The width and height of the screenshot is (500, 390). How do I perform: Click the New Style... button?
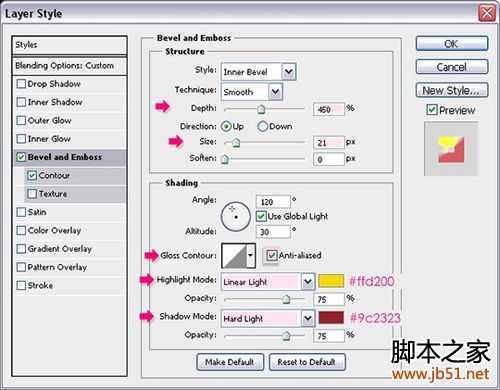452,90
